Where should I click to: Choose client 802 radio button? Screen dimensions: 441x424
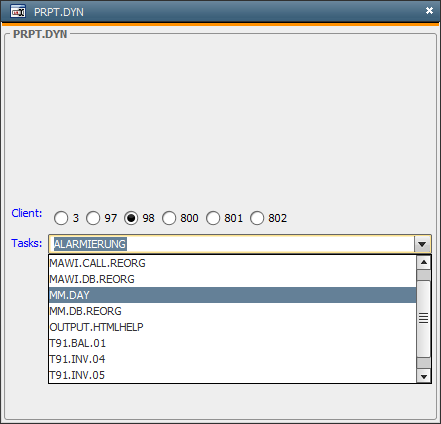pos(257,218)
